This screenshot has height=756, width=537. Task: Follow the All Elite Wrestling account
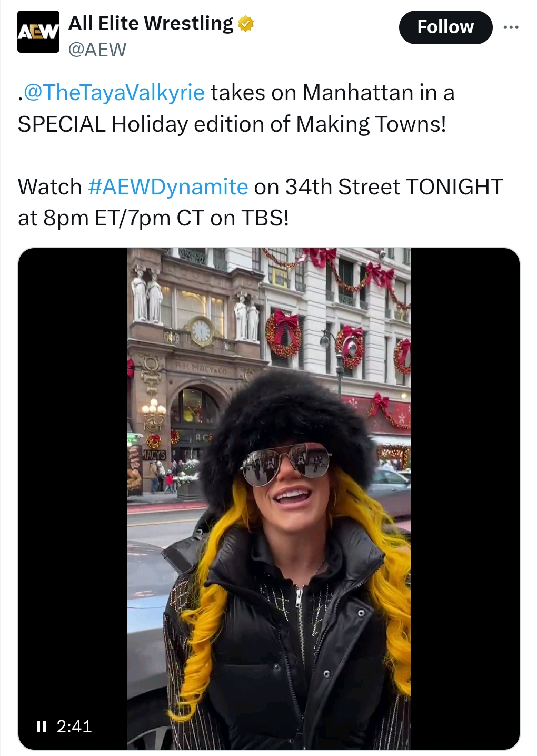[x=445, y=27]
